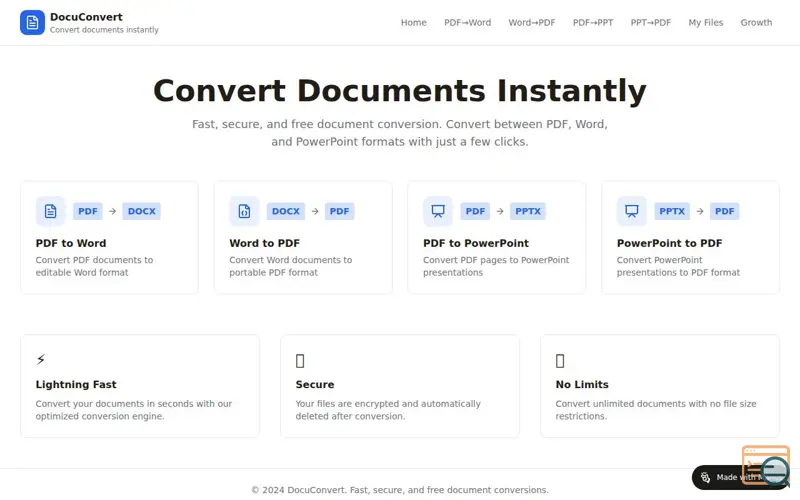Screen dimensions: 800x500
Task: Click 'Convert PowerPoint presentations to PDF format' text
Action: 678,266
